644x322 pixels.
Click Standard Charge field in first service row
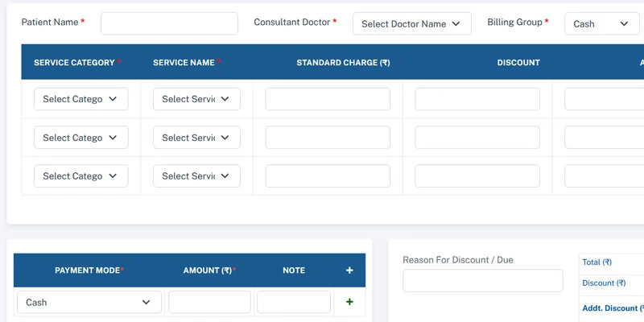[x=328, y=99]
